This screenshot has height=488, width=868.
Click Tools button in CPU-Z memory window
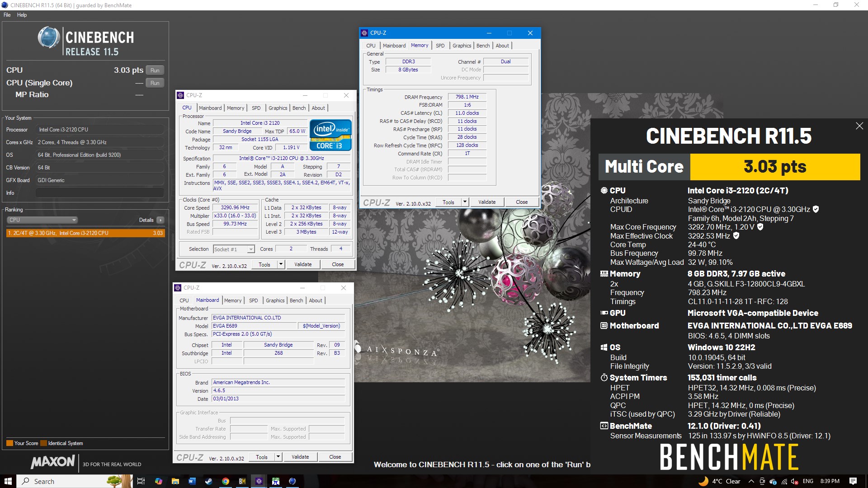pyautogui.click(x=448, y=202)
